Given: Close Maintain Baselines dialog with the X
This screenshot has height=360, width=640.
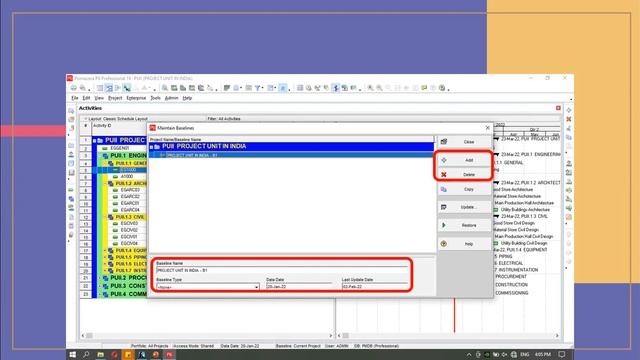Looking at the screenshot, I should coord(487,128).
